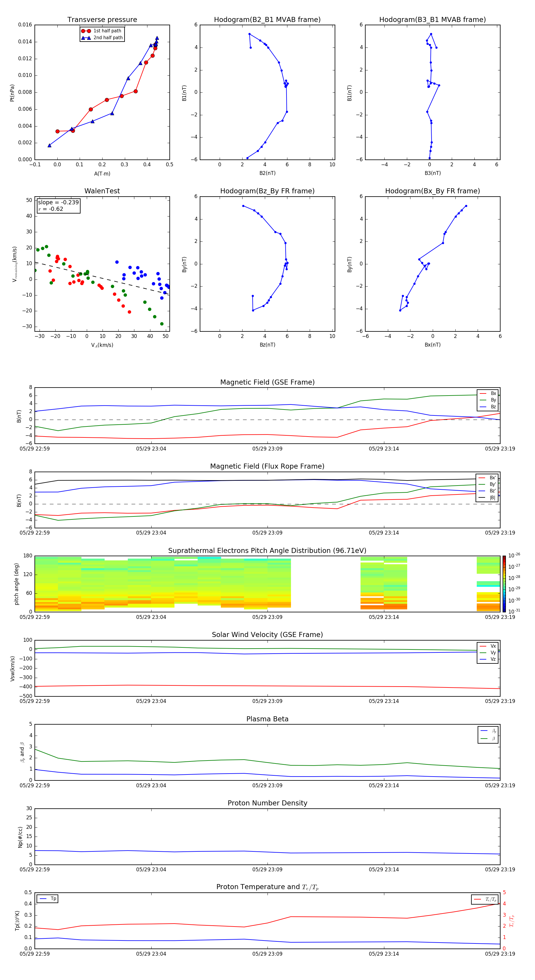Click the 'pitch angle (deg)' axis label
535x980 pixels.
[16, 584]
